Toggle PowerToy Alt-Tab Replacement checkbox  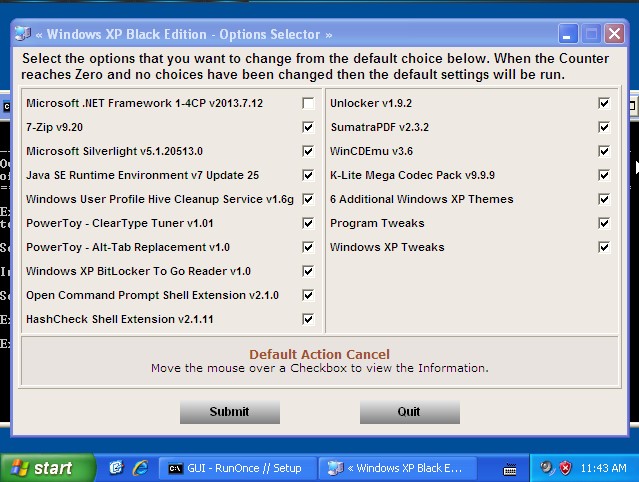[x=308, y=247]
